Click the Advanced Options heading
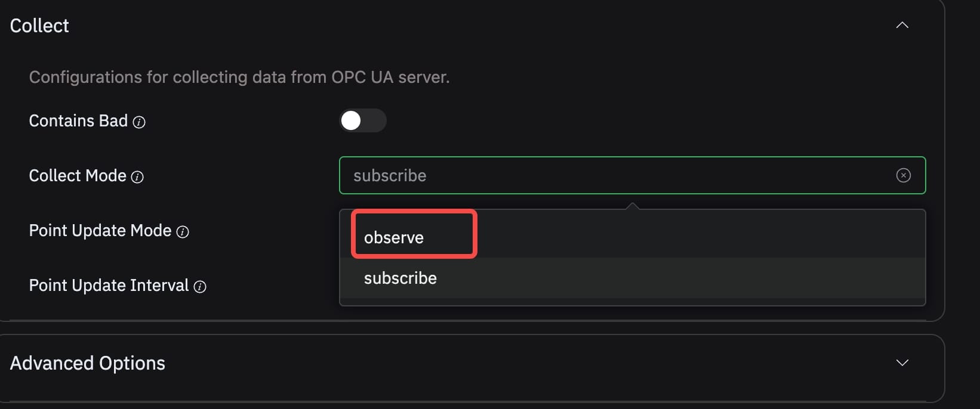The height and width of the screenshot is (409, 980). [x=88, y=363]
